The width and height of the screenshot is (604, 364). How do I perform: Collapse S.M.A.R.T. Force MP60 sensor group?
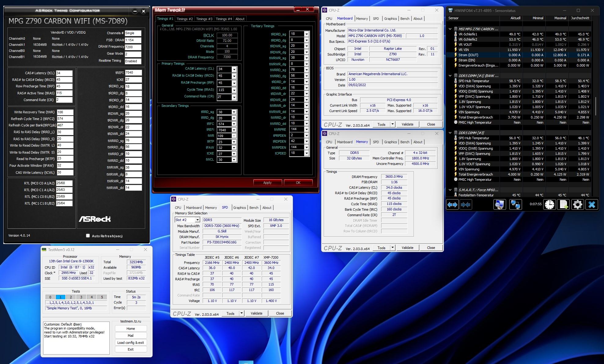(x=450, y=190)
